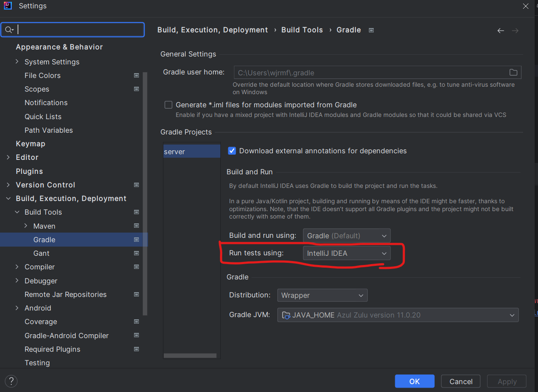The image size is (538, 392).
Task: Click the project-level icon next to Gradle breadcrumb
Action: 371,30
